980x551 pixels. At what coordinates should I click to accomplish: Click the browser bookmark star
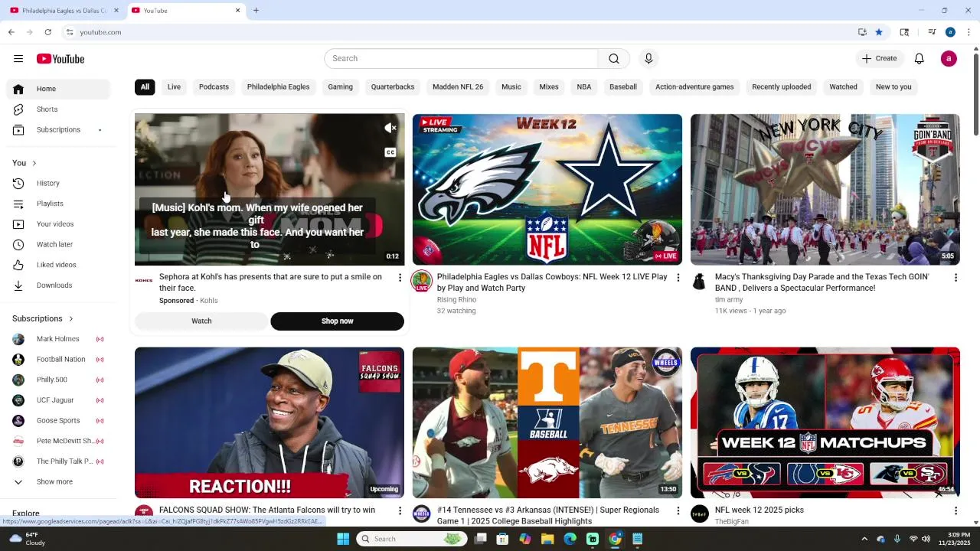(879, 32)
